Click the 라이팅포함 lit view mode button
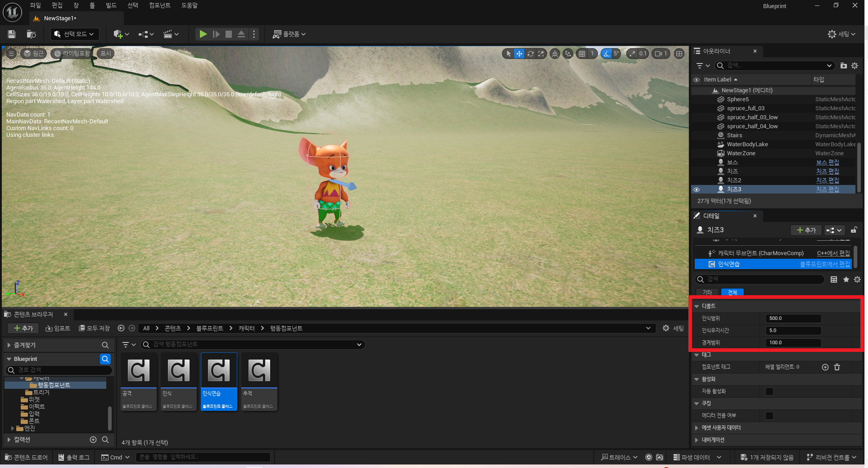The image size is (868, 468). 72,54
